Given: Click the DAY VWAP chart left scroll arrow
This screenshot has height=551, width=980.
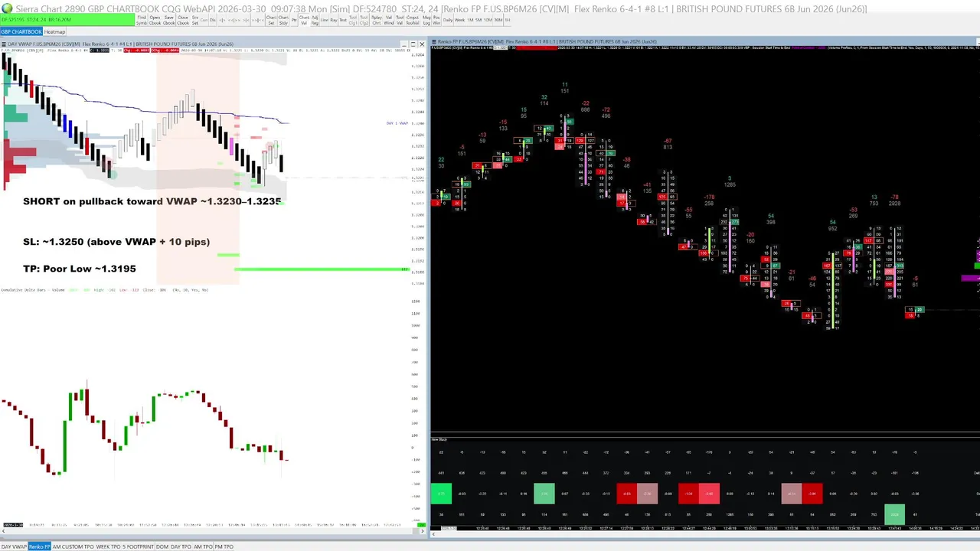Looking at the screenshot, I should tap(3, 530).
